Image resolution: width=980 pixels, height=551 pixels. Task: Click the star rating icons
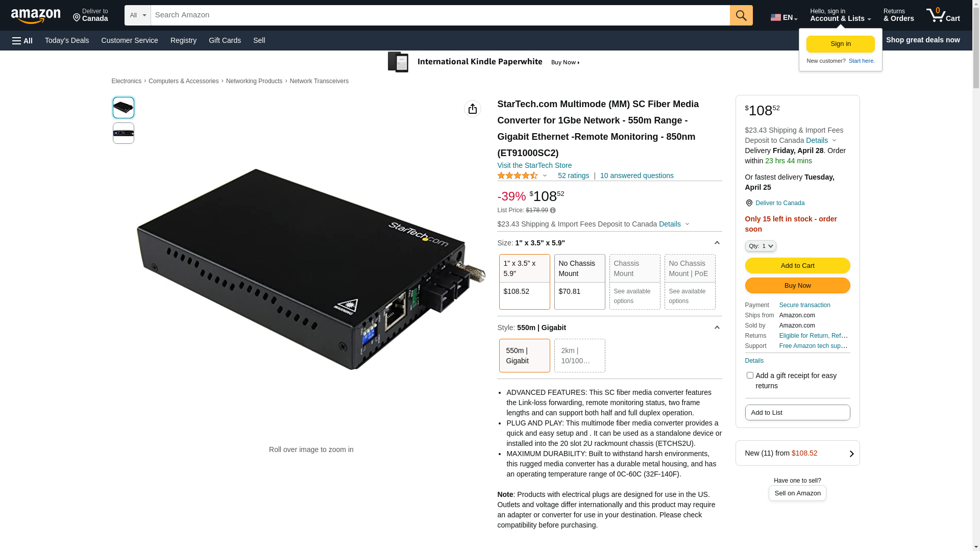click(x=518, y=176)
